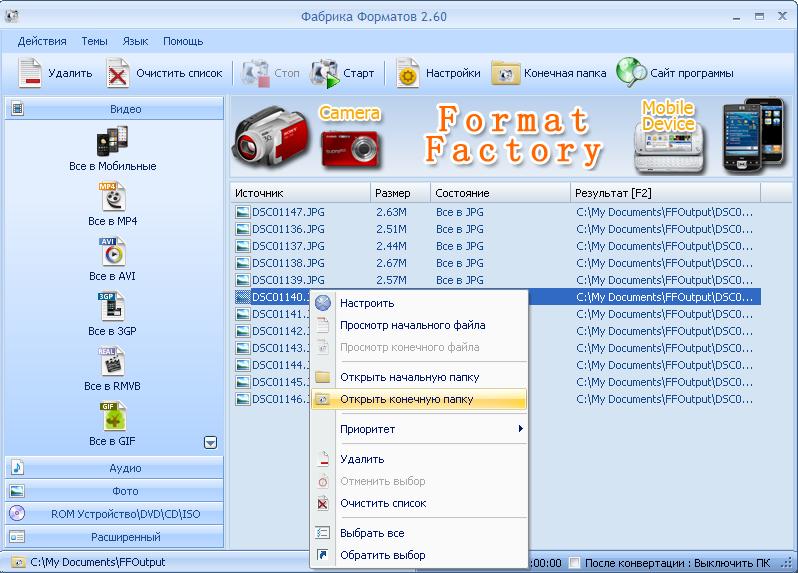Click the Настроить icon in context menu
Viewport: 798px width, 573px height.
tap(323, 303)
